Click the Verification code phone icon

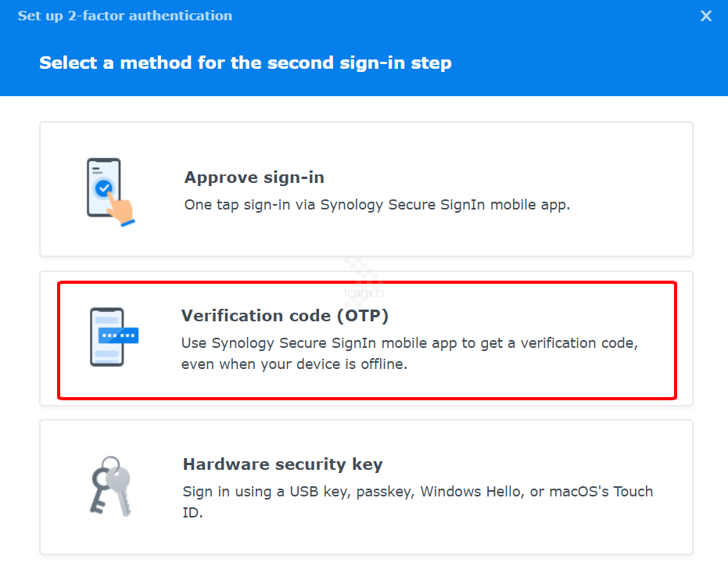tap(107, 337)
